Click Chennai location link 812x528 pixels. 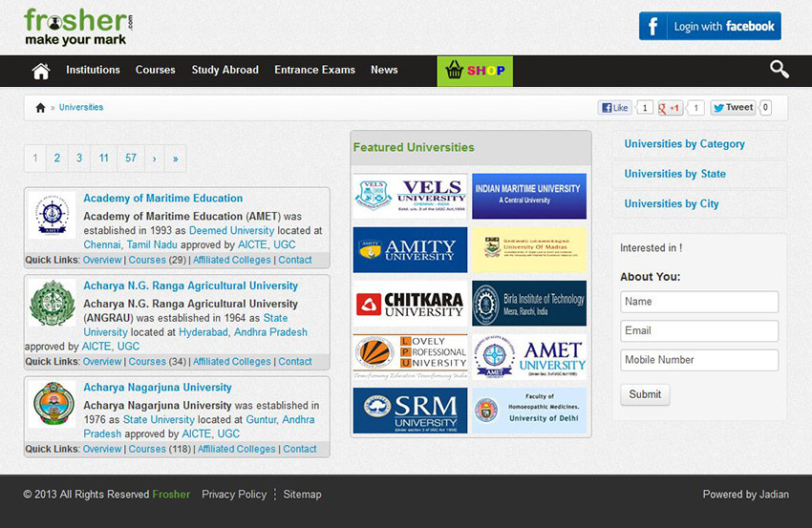coord(102,244)
